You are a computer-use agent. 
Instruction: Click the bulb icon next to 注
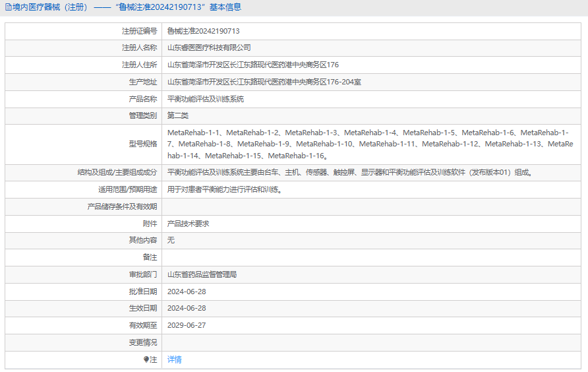[146, 359]
